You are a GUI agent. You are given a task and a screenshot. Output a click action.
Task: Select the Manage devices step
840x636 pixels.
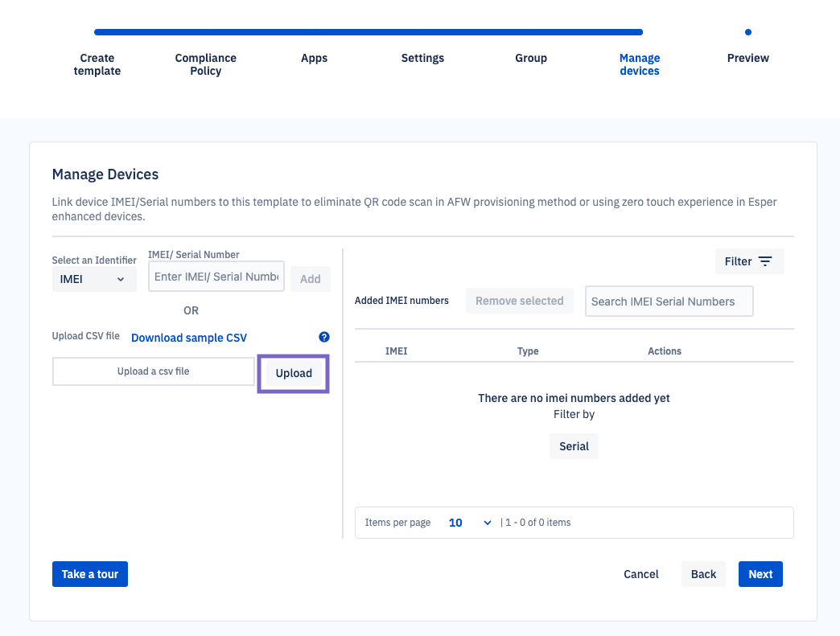click(x=640, y=64)
